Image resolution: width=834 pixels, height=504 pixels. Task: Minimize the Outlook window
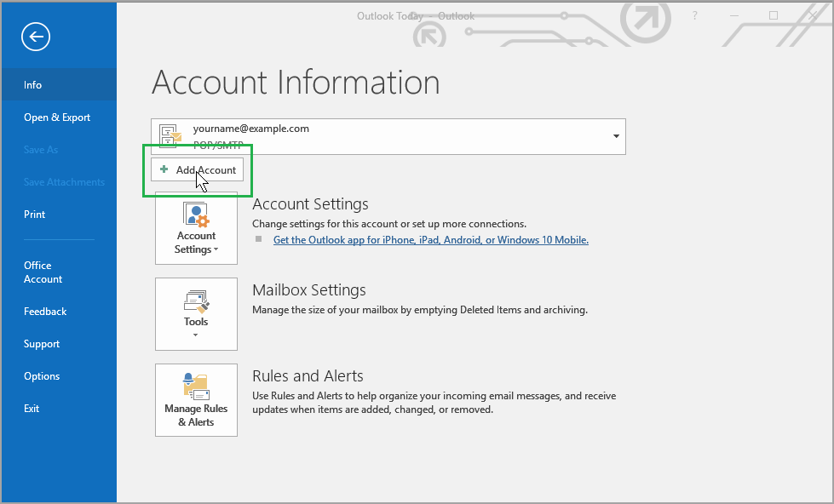[x=734, y=16]
